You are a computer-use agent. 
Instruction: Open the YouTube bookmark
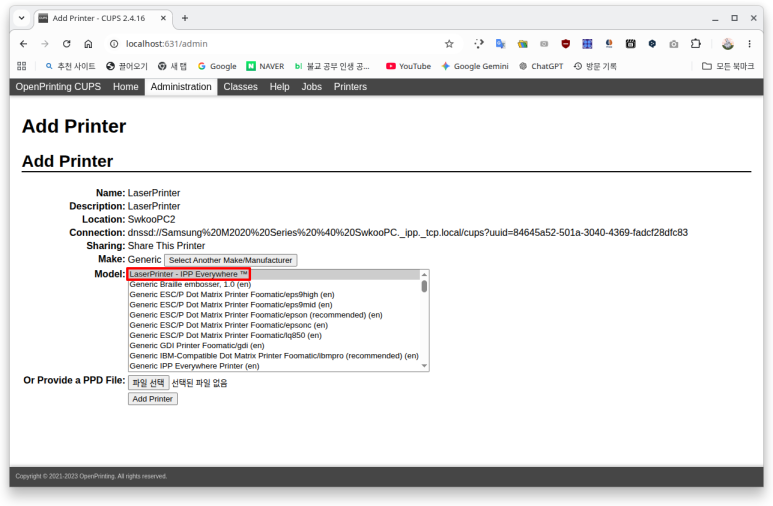click(408, 66)
